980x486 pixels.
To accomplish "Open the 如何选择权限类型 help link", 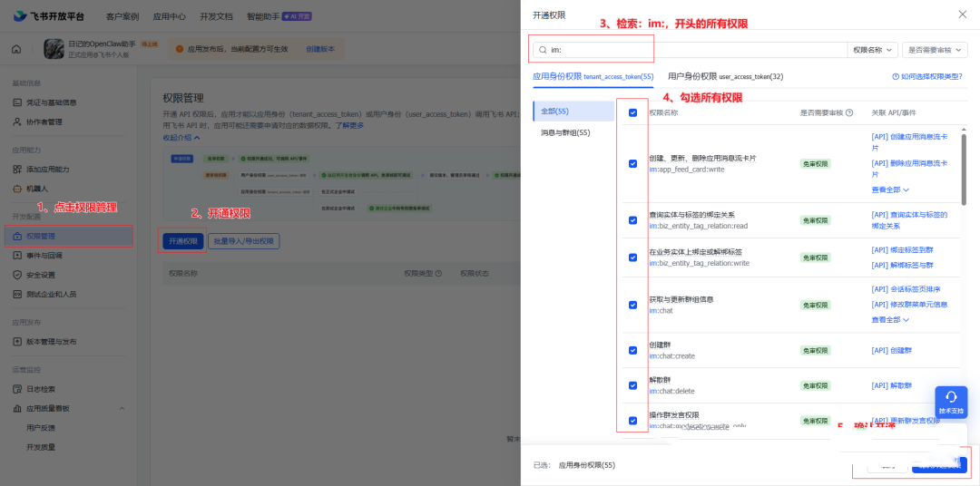I will pyautogui.click(x=927, y=76).
